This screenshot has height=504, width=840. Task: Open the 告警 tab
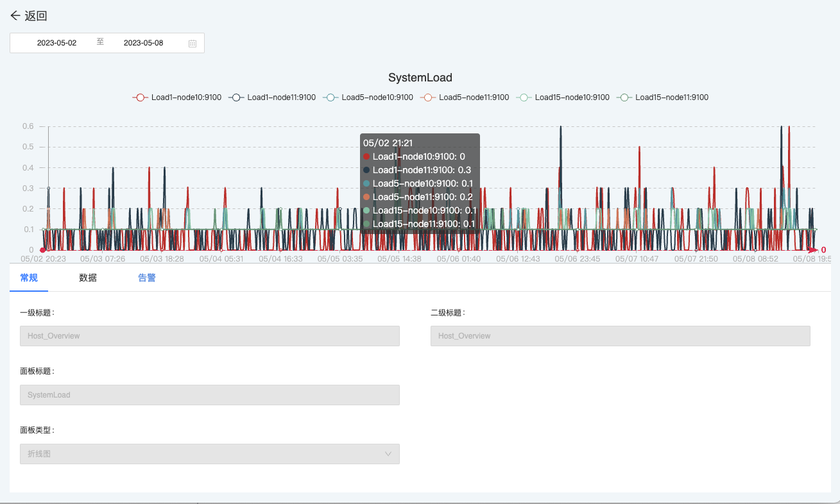[x=147, y=278]
